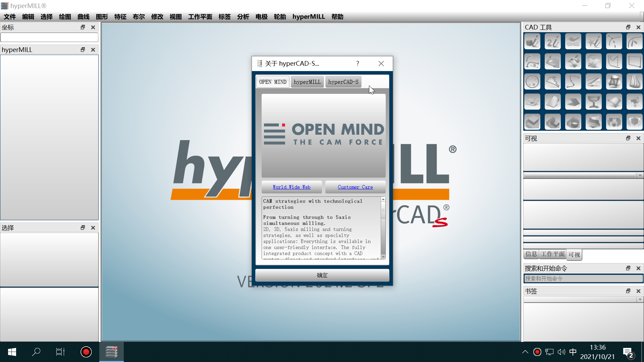The width and height of the screenshot is (644, 362).
Task: Expand the 书签 bookmarks panel
Action: coord(628,291)
